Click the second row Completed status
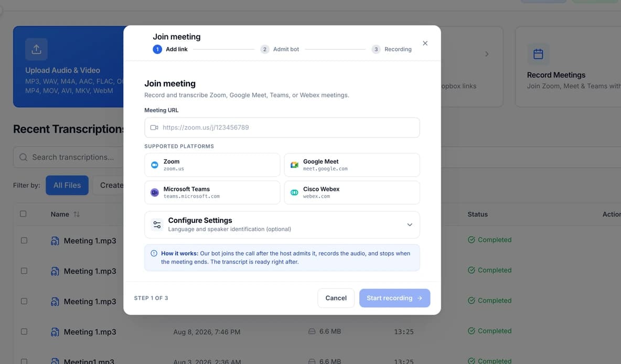This screenshot has width=621, height=364. coord(489,270)
